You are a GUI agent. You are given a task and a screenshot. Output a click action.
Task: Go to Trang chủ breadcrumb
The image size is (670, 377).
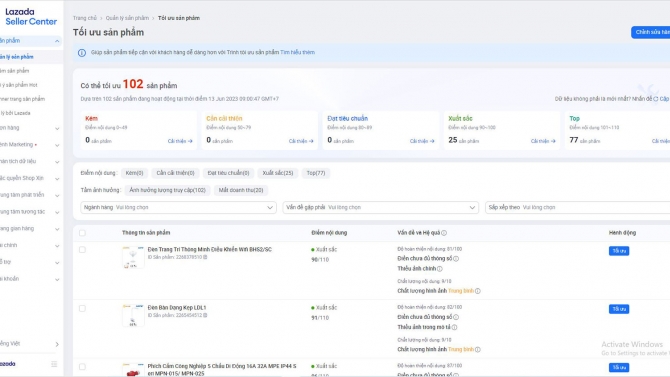coord(85,18)
